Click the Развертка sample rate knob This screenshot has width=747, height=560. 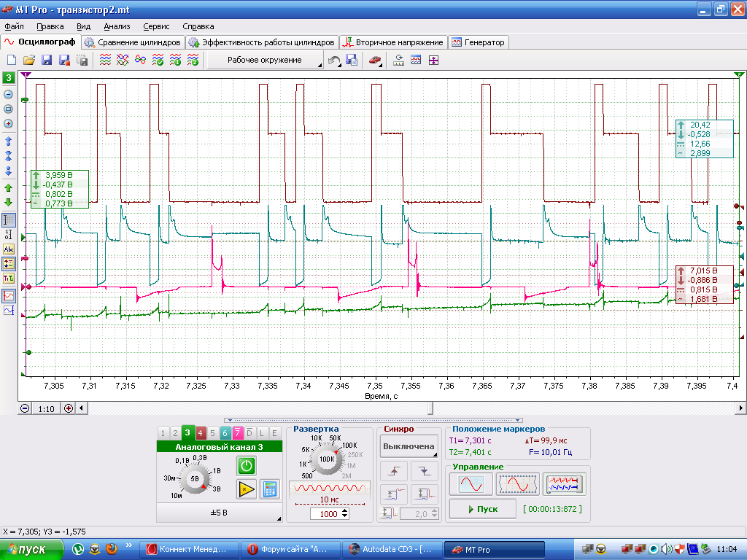coord(327,459)
